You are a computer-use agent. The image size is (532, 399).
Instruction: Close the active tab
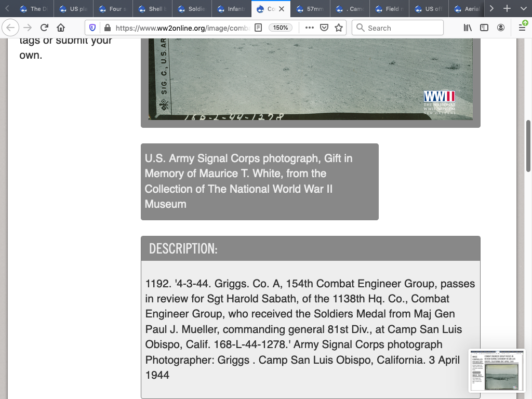(282, 9)
